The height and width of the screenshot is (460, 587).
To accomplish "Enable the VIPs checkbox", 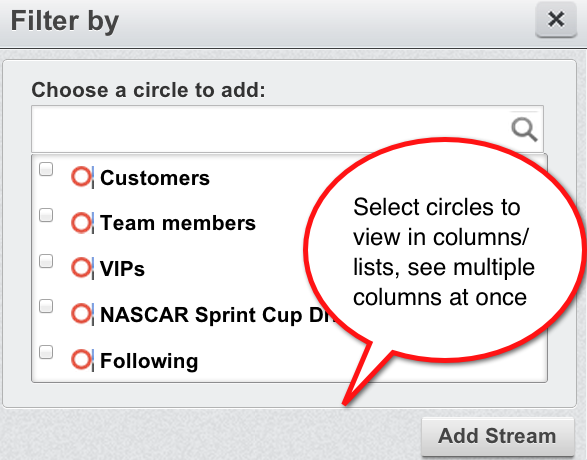I will click(46, 261).
